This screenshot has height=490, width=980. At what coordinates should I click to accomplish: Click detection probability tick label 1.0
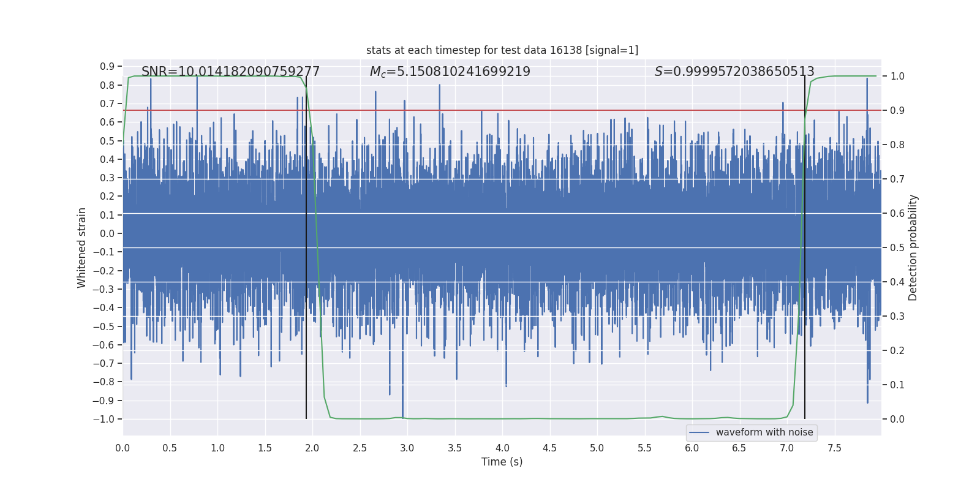tap(897, 76)
